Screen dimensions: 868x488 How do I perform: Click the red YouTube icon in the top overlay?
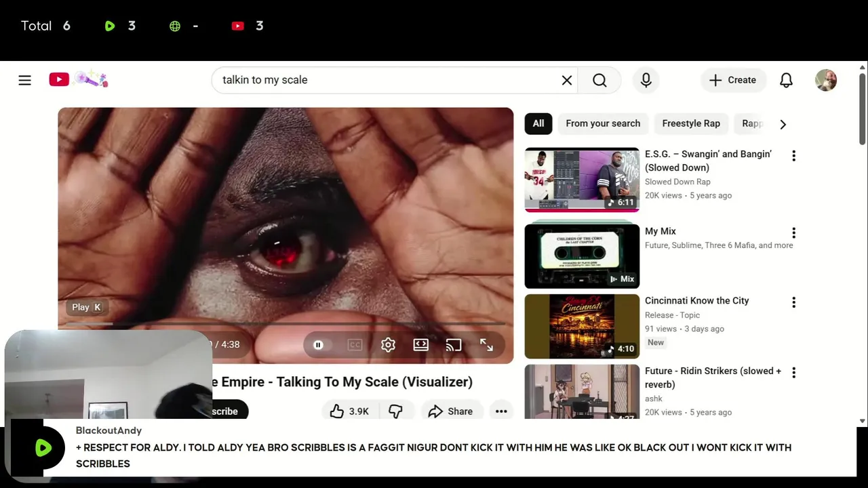coord(237,26)
